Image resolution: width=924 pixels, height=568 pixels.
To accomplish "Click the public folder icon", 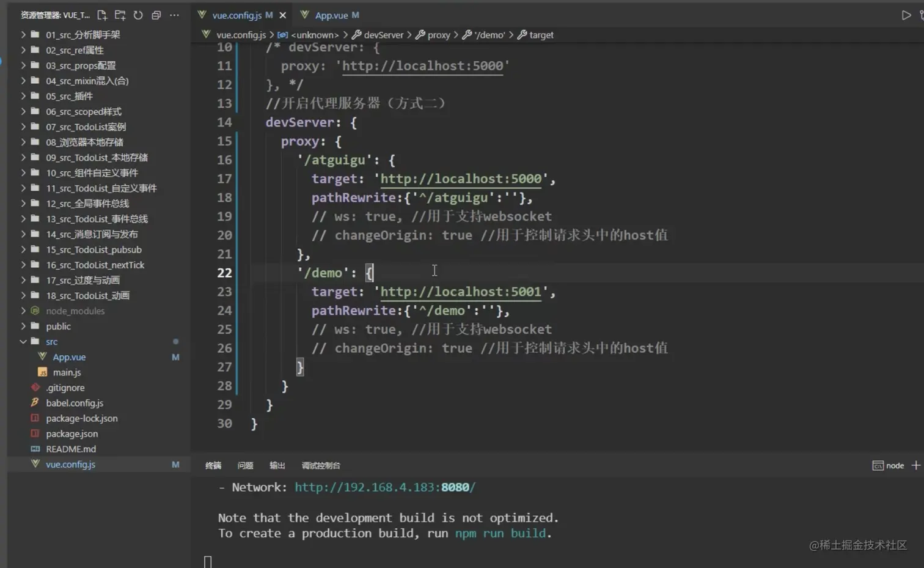I will pos(35,326).
